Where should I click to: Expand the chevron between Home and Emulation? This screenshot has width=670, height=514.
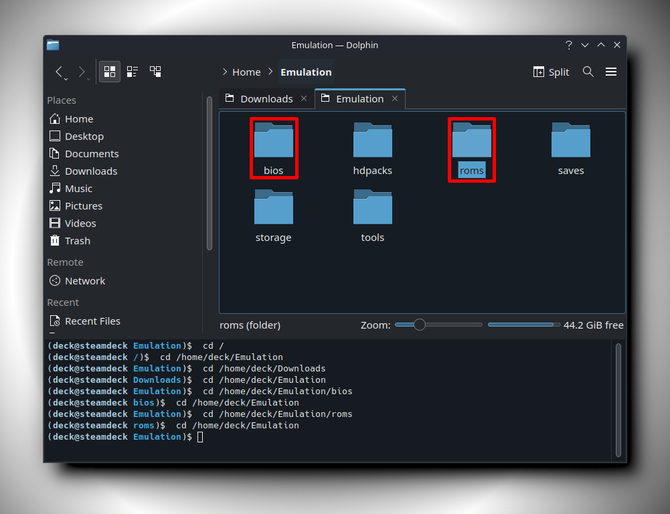click(x=270, y=72)
